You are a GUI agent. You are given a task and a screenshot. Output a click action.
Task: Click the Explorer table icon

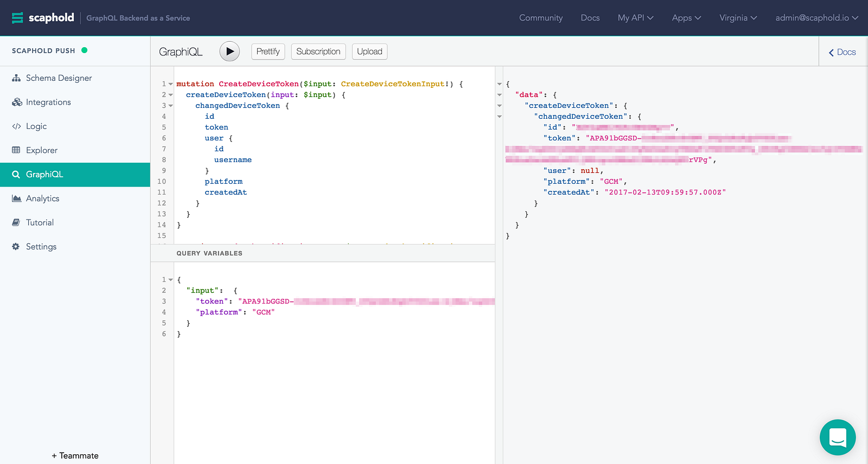16,150
